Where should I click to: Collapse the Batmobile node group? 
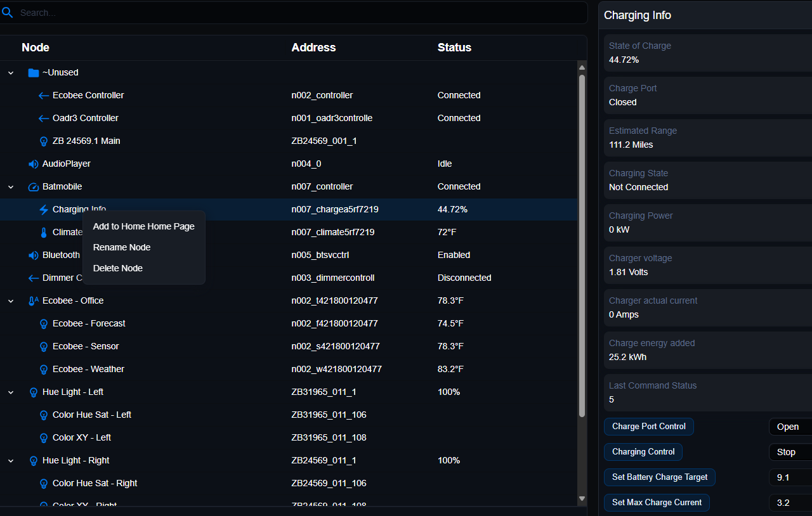point(10,186)
